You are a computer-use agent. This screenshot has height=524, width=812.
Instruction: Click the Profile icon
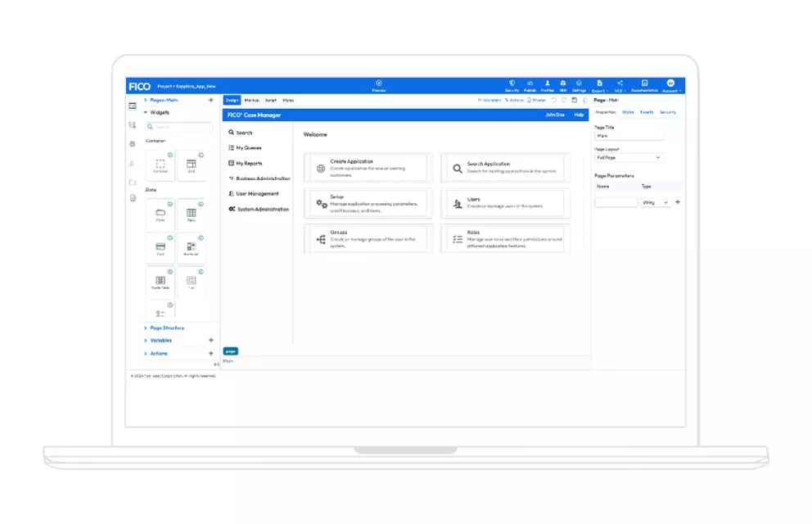(x=547, y=84)
